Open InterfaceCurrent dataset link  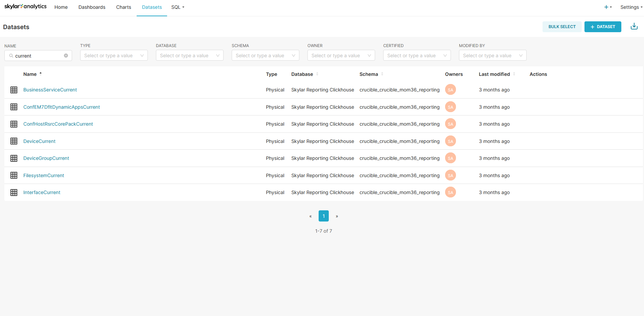42,192
